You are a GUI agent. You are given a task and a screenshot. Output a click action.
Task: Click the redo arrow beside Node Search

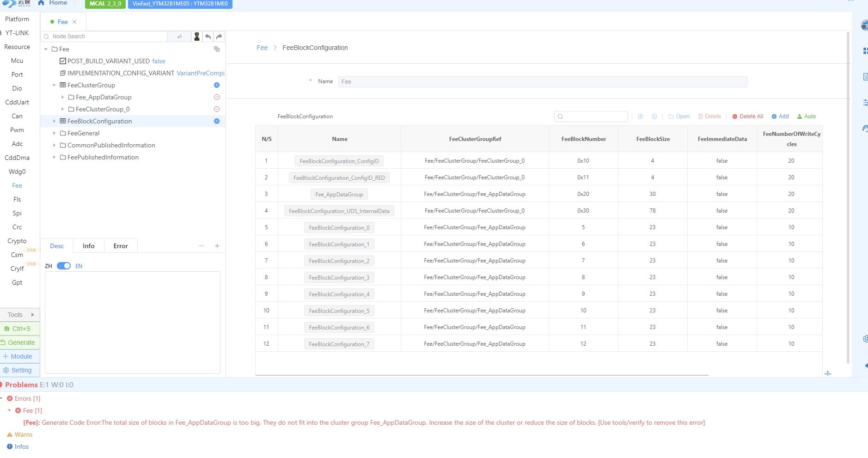[x=219, y=37]
